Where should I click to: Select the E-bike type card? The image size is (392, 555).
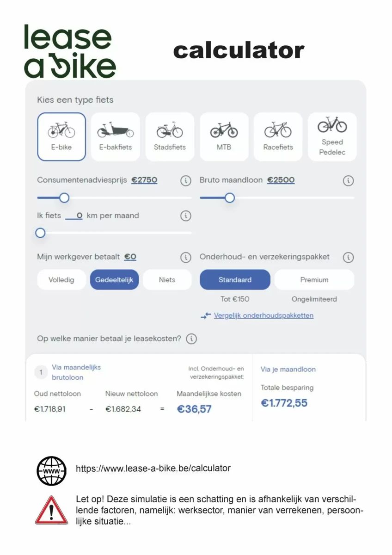click(x=61, y=137)
